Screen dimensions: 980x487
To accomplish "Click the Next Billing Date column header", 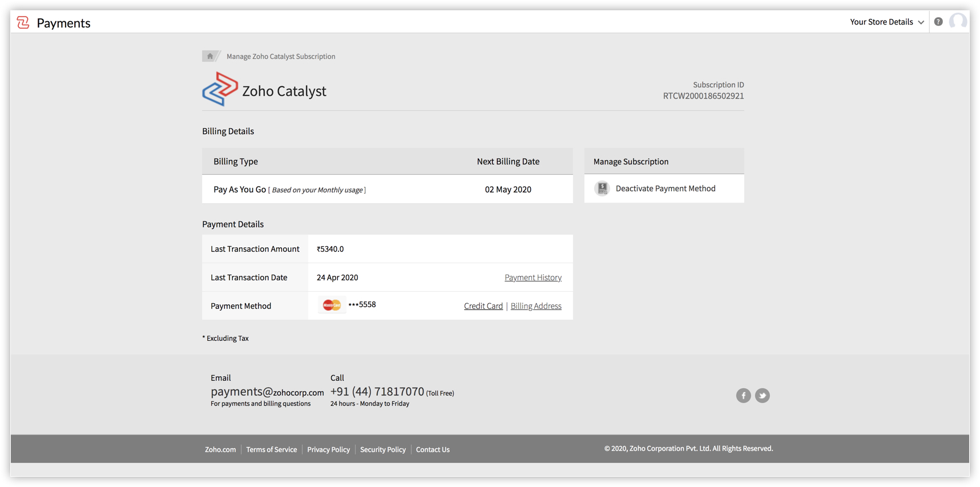I will (x=508, y=162).
